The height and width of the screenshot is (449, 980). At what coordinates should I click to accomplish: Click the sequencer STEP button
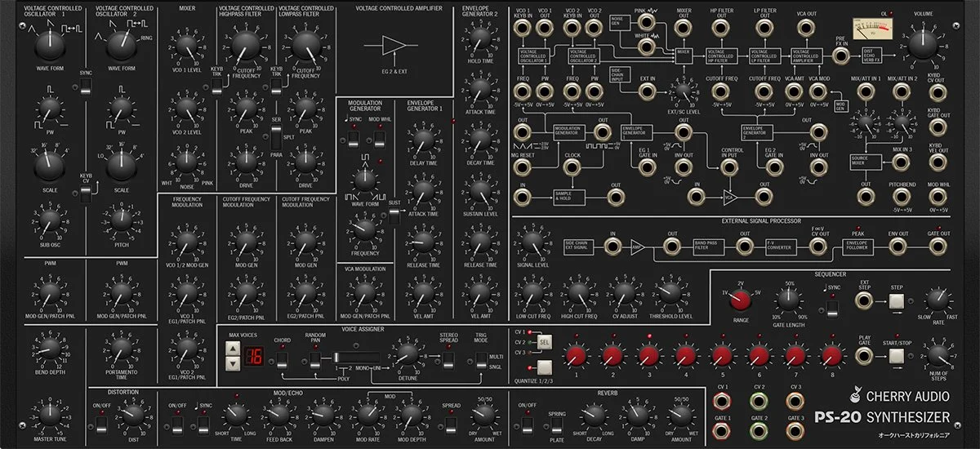pos(897,300)
